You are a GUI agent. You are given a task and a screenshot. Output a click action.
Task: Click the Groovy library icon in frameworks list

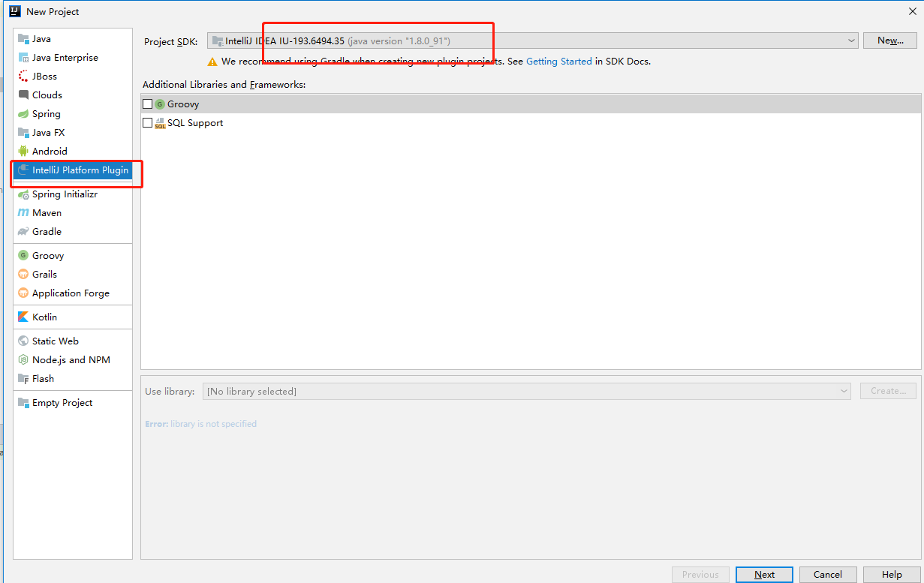(x=159, y=104)
